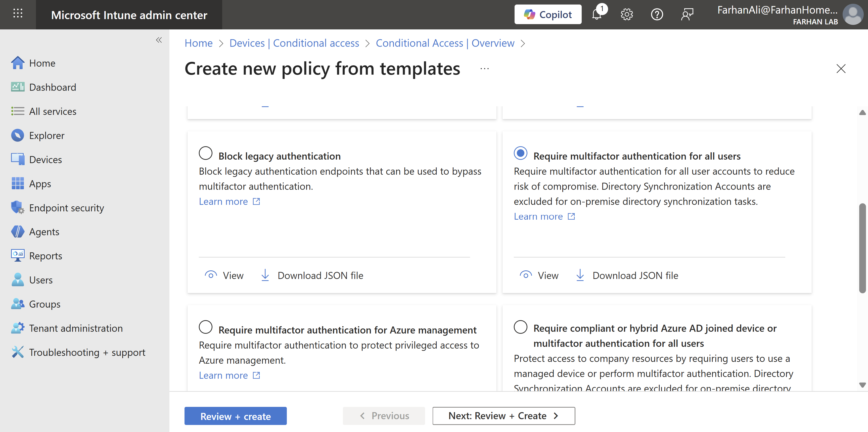Click the Endpoint security shield icon
Image resolution: width=868 pixels, height=432 pixels.
point(17,208)
